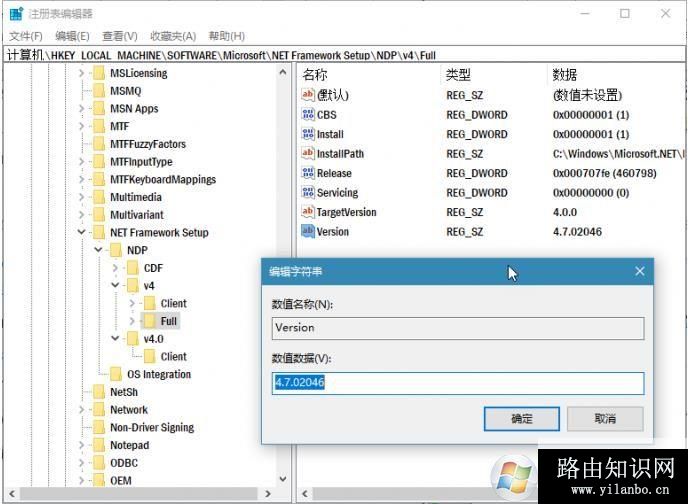Image resolution: width=688 pixels, height=504 pixels.
Task: Click the InstallPath string value icon
Action: [x=308, y=154]
